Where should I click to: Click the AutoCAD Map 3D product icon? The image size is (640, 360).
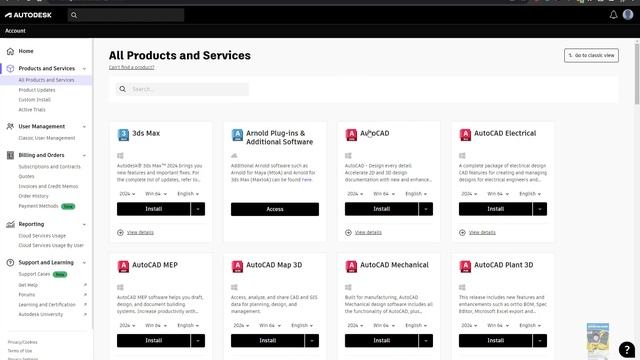tap(237, 267)
